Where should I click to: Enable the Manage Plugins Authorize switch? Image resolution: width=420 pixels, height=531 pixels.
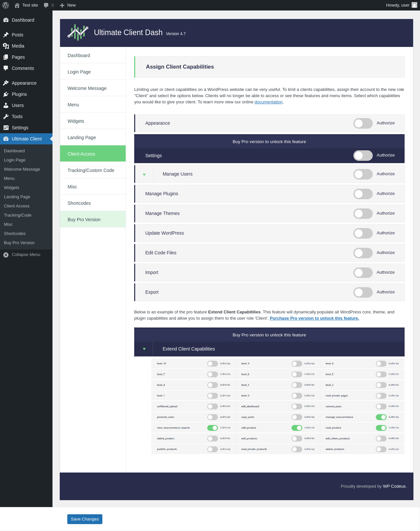pos(363,194)
